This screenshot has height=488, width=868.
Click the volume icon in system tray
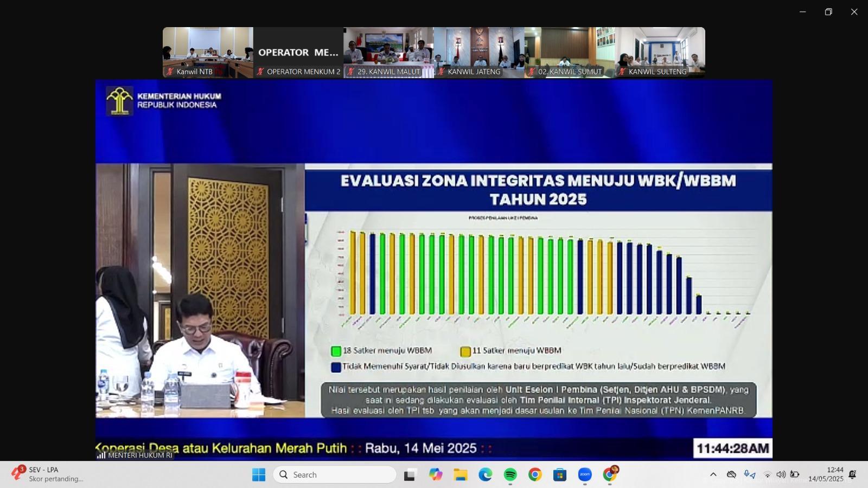coord(781,474)
